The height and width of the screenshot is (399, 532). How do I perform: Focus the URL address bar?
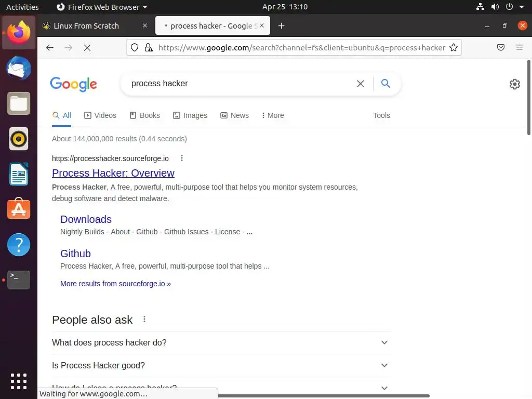302,47
